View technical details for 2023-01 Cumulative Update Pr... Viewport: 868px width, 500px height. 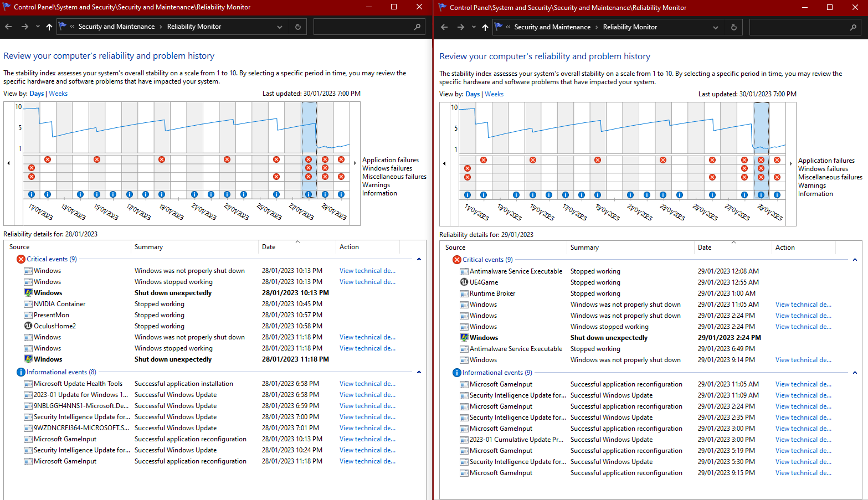[x=803, y=440]
